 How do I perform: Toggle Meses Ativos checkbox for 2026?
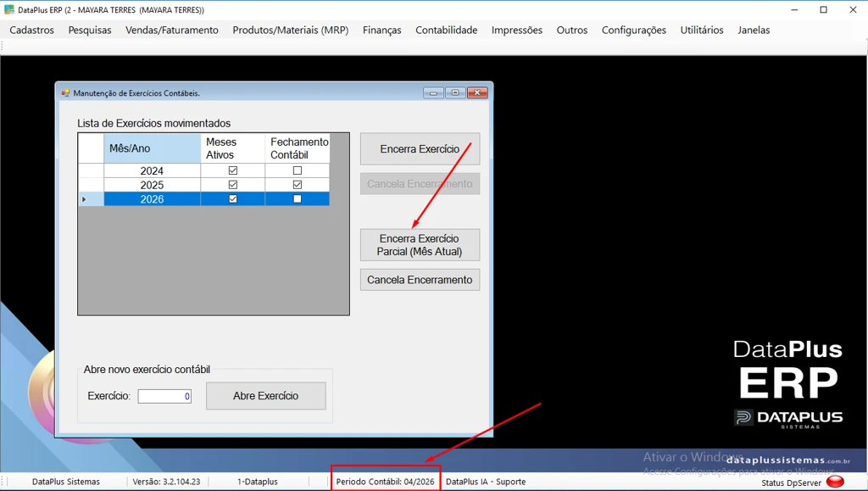point(232,198)
